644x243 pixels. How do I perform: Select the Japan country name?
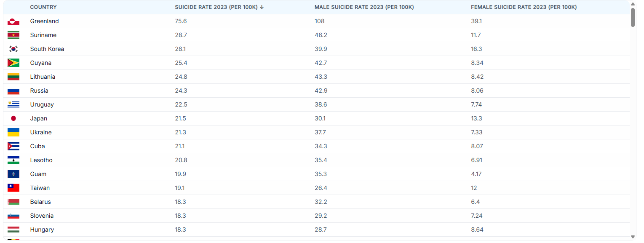pyautogui.click(x=38, y=118)
